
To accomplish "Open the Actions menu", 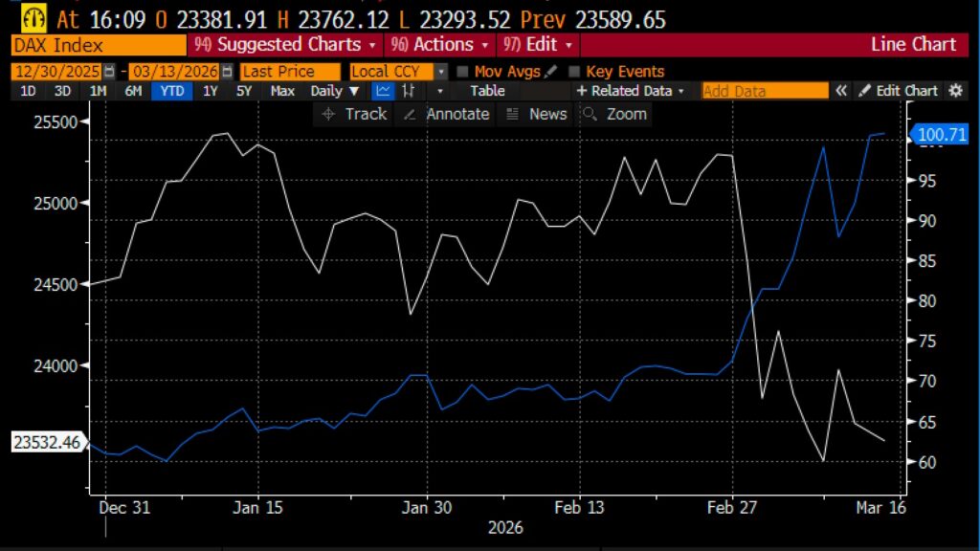I will pos(437,45).
